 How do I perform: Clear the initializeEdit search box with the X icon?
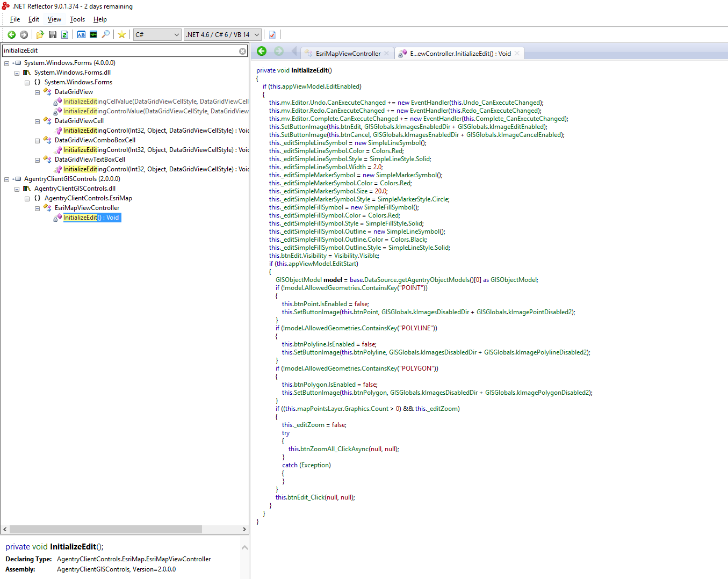(242, 51)
